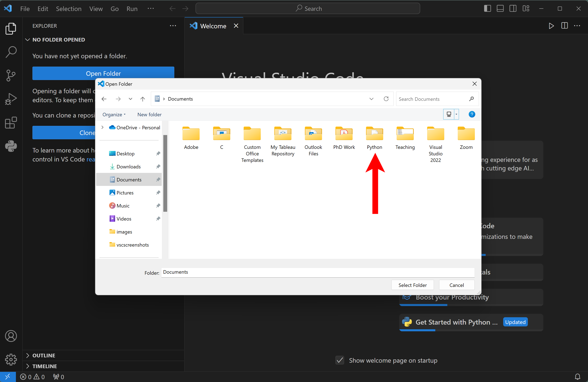588x382 pixels.
Task: Click the Run play icon in editor toolbar
Action: 551,26
